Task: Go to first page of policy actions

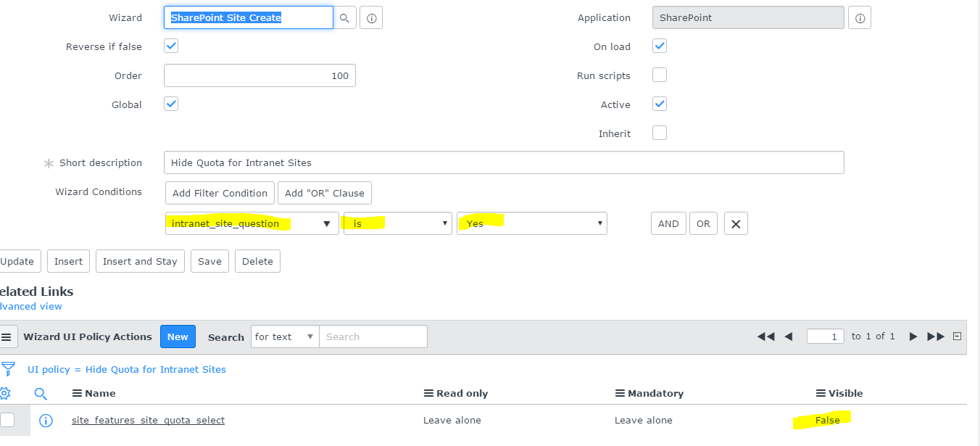Action: 765,336
